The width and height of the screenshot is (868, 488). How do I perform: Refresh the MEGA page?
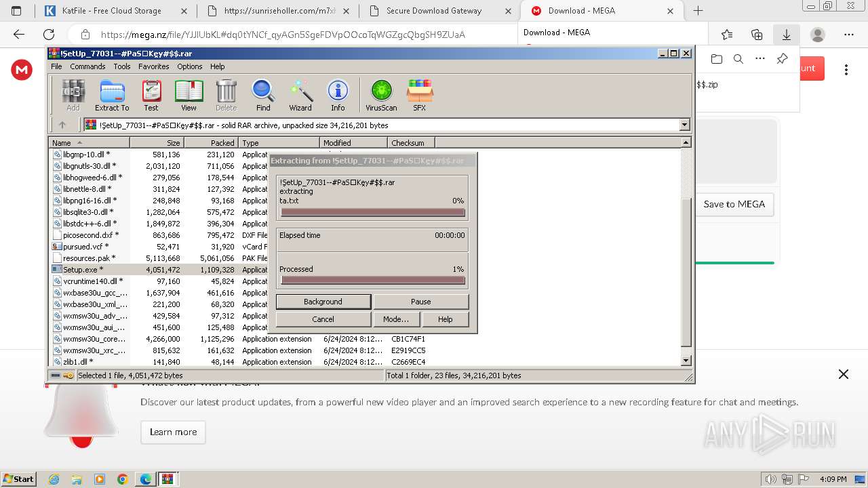click(49, 35)
